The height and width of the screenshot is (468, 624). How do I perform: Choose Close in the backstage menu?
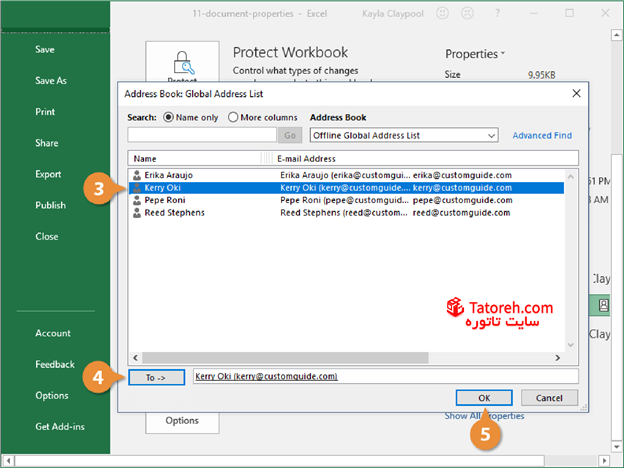(x=47, y=236)
